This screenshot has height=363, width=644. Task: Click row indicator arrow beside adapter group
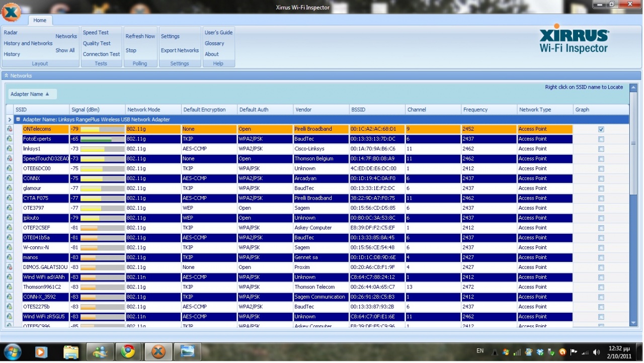[x=10, y=120]
